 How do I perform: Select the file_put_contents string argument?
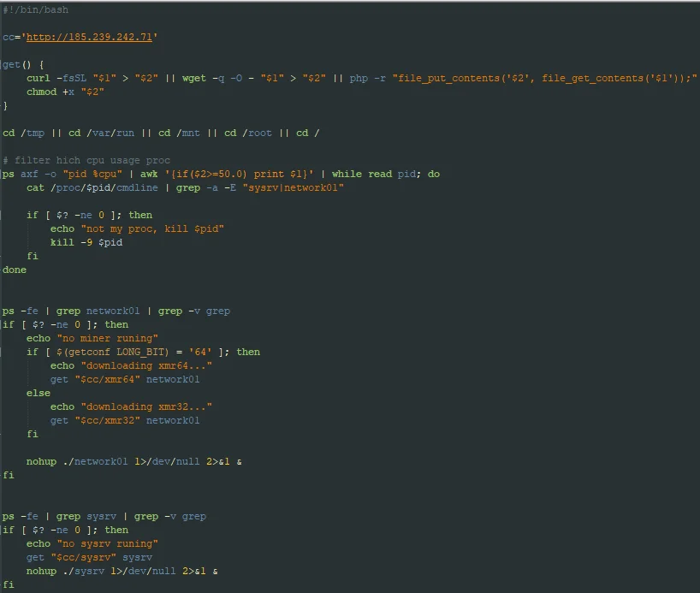(544, 78)
